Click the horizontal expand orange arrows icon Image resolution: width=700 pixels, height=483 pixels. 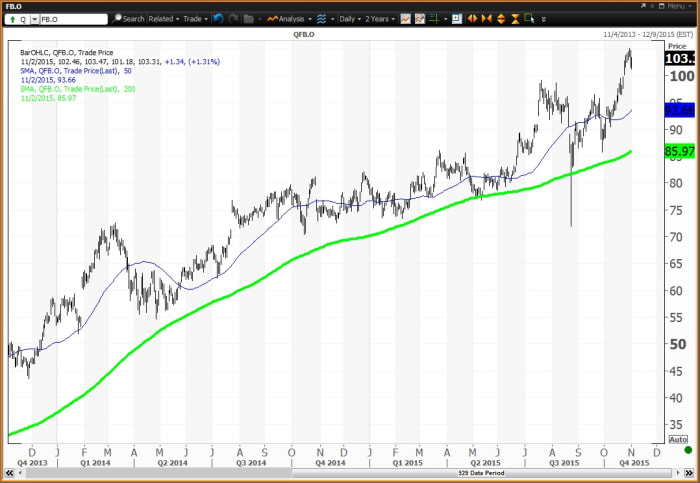click(473, 19)
